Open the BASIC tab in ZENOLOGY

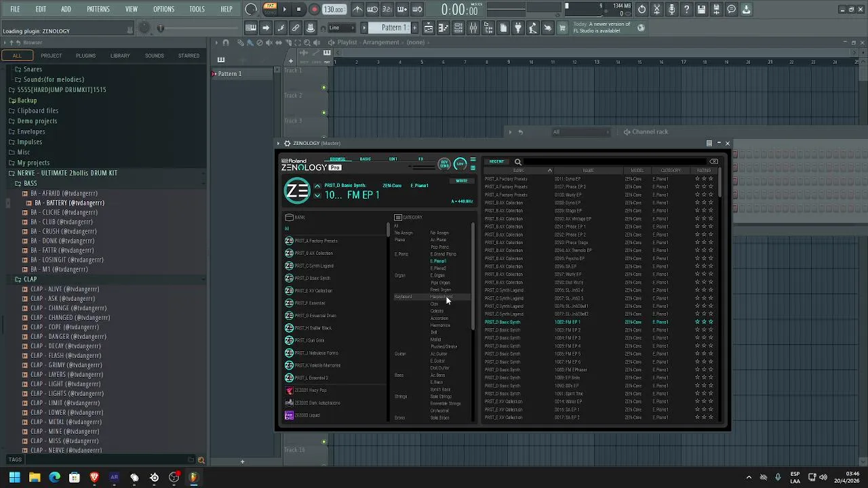pyautogui.click(x=366, y=159)
